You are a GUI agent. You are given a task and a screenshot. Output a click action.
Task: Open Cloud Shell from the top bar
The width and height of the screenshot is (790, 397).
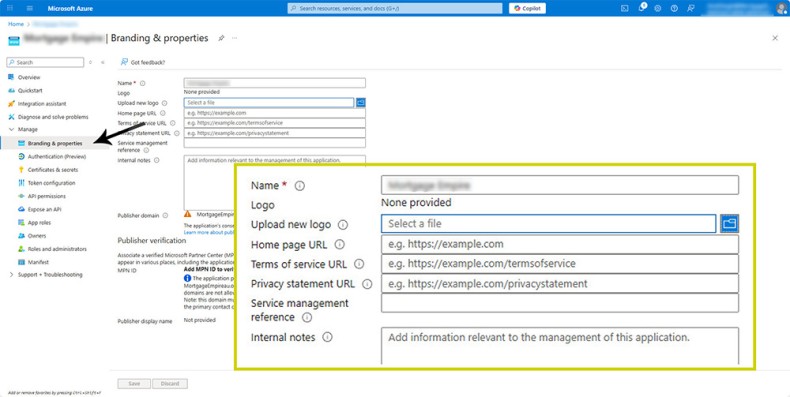(x=625, y=9)
